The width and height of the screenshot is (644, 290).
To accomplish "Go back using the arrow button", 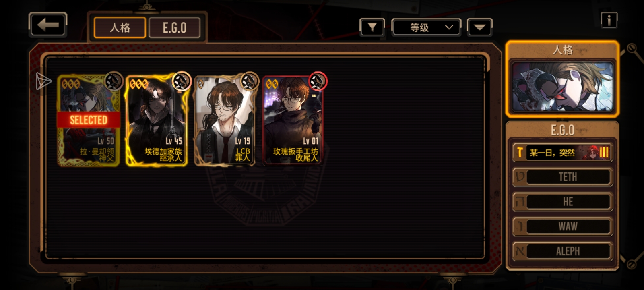I will (x=48, y=25).
